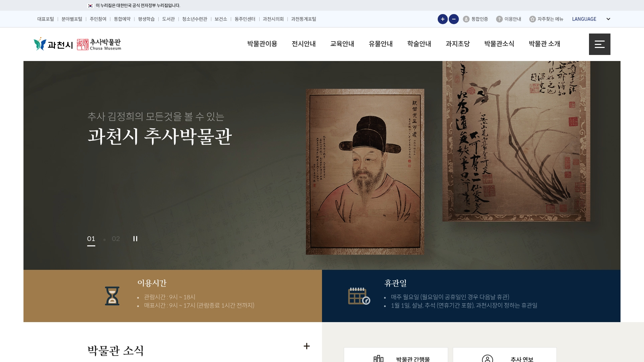The height and width of the screenshot is (362, 644).
Task: Click the 자주찾는 메뉴 star icon
Action: tap(532, 19)
